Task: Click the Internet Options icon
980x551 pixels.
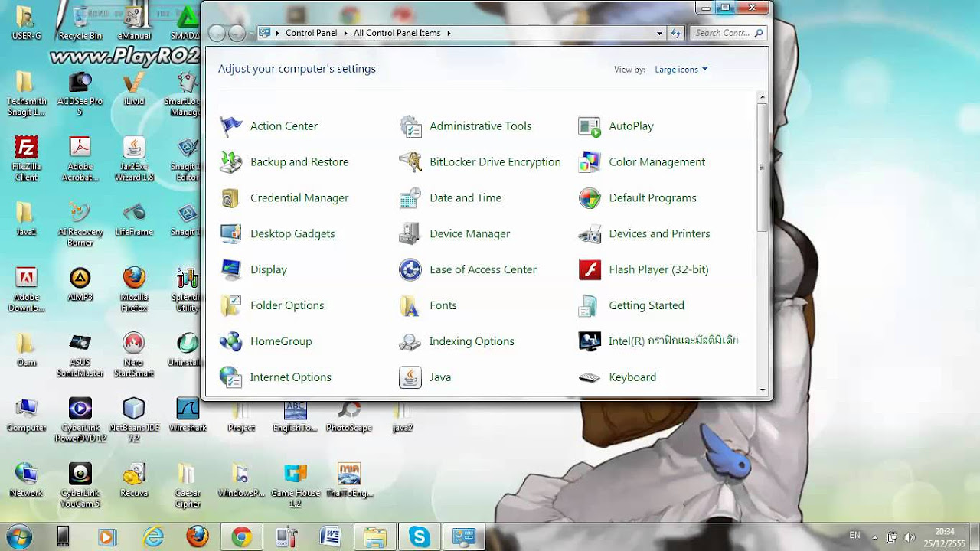Action: point(230,377)
